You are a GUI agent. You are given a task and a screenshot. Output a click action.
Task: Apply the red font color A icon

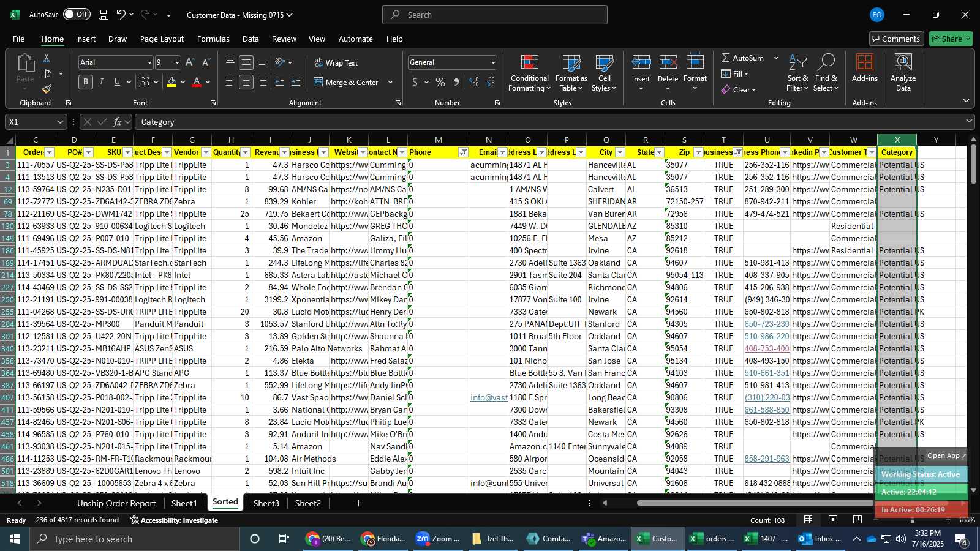(197, 82)
